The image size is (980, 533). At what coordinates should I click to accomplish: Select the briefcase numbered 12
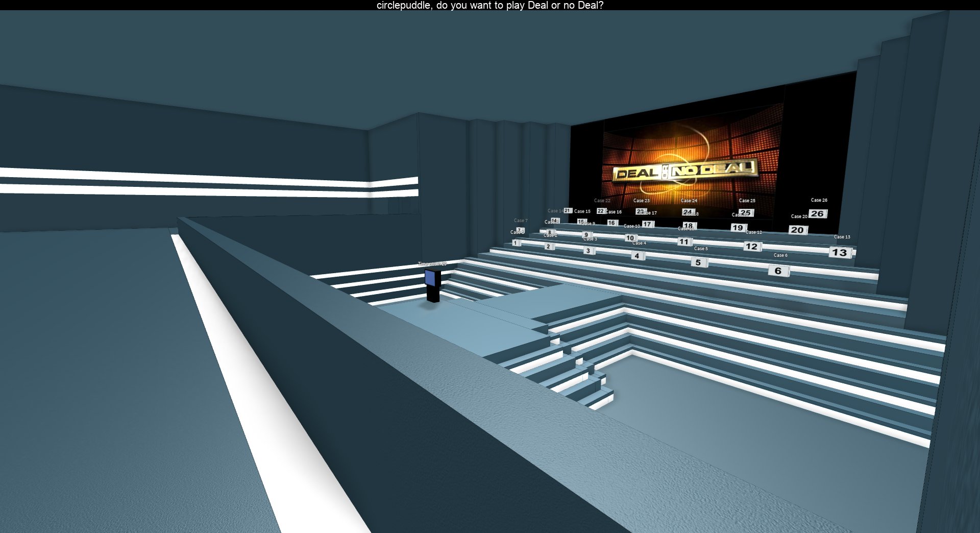coord(752,247)
